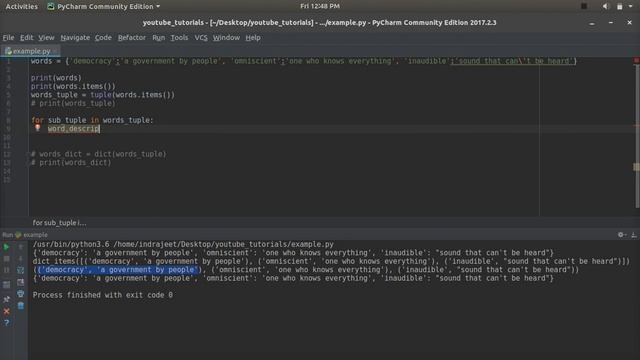The height and width of the screenshot is (360, 640).
Task: Click the '# print(words_tuple)' comment line
Action: pos(73,104)
